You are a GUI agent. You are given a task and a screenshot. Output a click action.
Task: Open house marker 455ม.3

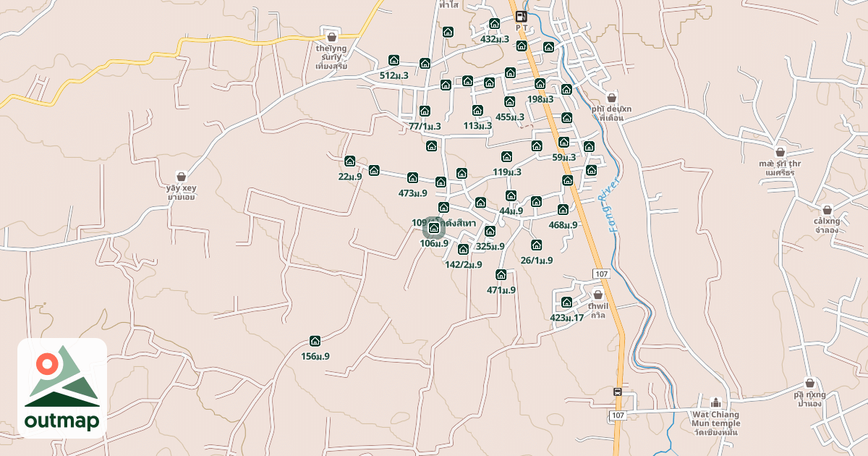pyautogui.click(x=510, y=102)
